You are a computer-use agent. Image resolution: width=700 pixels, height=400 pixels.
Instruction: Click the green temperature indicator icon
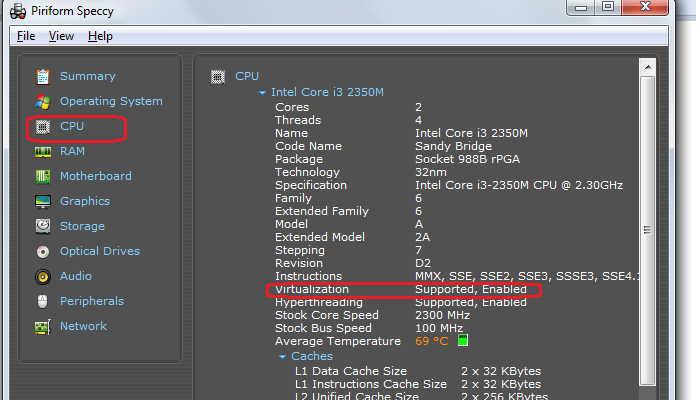(463, 341)
